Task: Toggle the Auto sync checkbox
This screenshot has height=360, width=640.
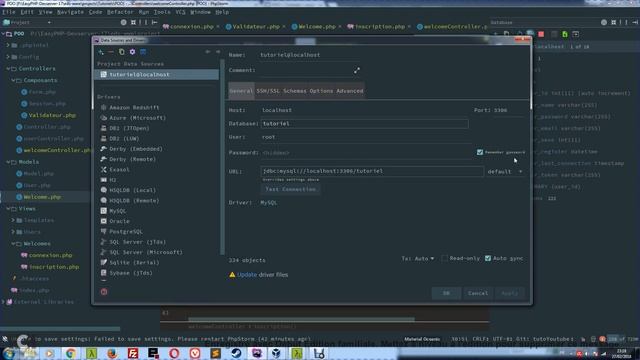Action: coord(488,258)
